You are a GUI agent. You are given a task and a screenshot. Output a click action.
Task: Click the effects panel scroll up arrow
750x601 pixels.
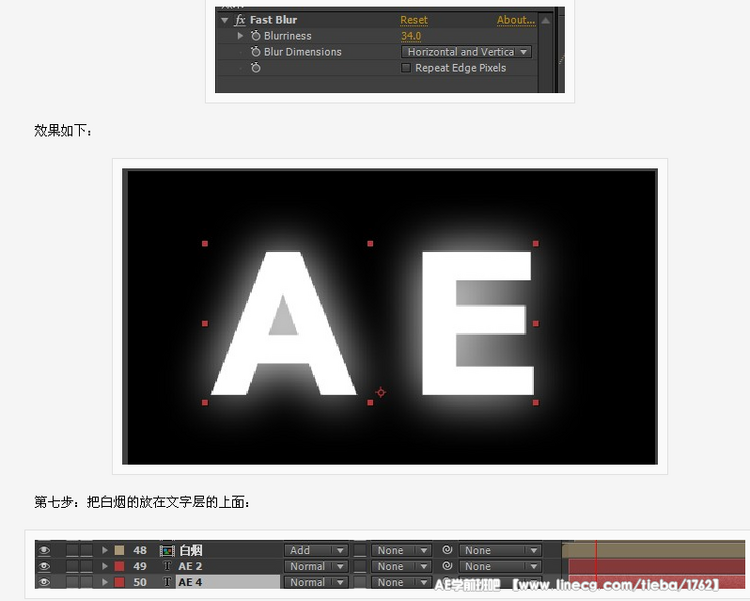click(x=546, y=21)
